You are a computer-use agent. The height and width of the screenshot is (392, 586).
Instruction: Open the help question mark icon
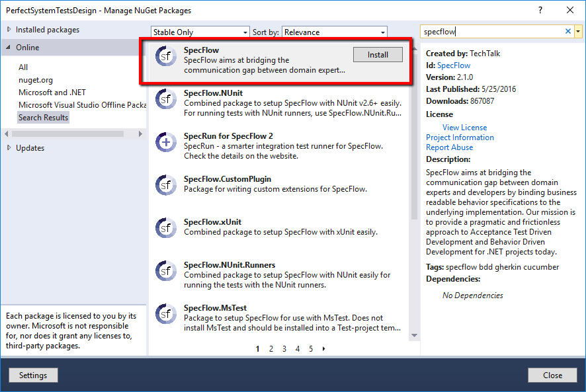[541, 10]
